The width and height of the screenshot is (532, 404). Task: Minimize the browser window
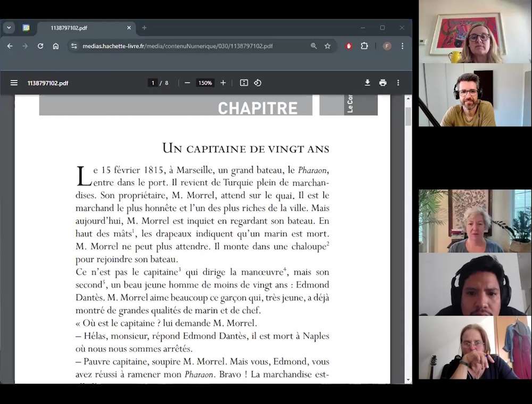tap(363, 28)
